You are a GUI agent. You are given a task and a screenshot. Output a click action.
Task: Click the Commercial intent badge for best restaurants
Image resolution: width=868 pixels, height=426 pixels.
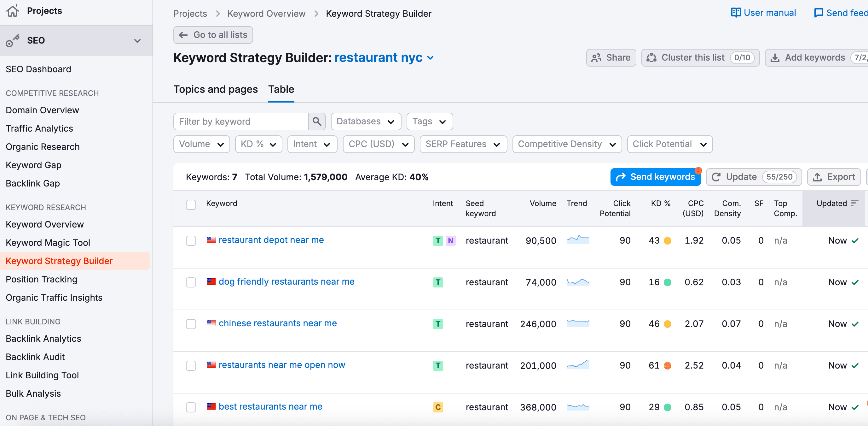point(438,407)
